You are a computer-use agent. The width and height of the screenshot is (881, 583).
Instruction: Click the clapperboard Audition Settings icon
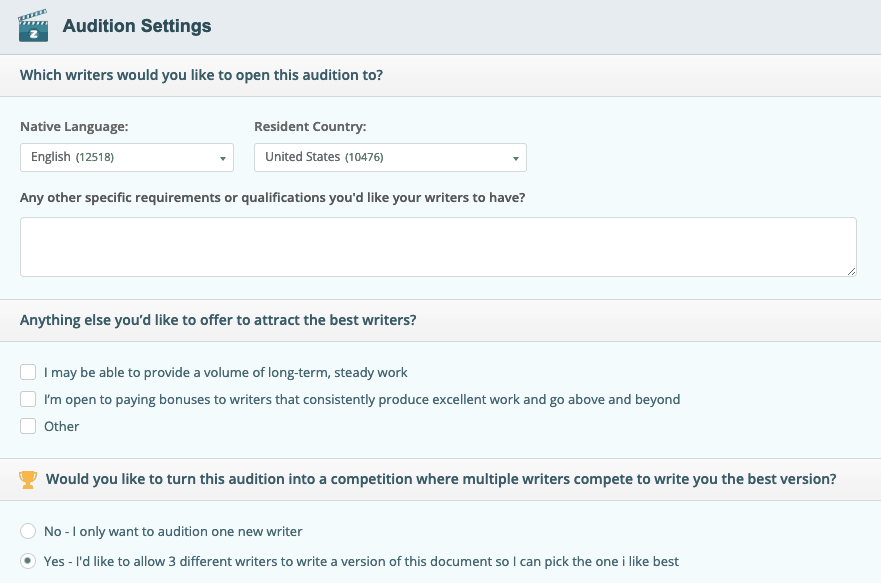34,26
